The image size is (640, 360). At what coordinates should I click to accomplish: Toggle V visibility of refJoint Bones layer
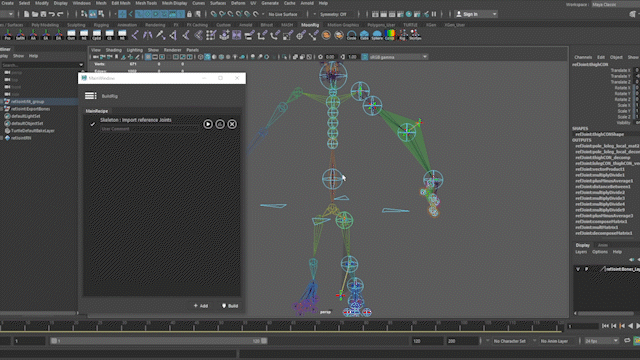pyautogui.click(x=578, y=269)
